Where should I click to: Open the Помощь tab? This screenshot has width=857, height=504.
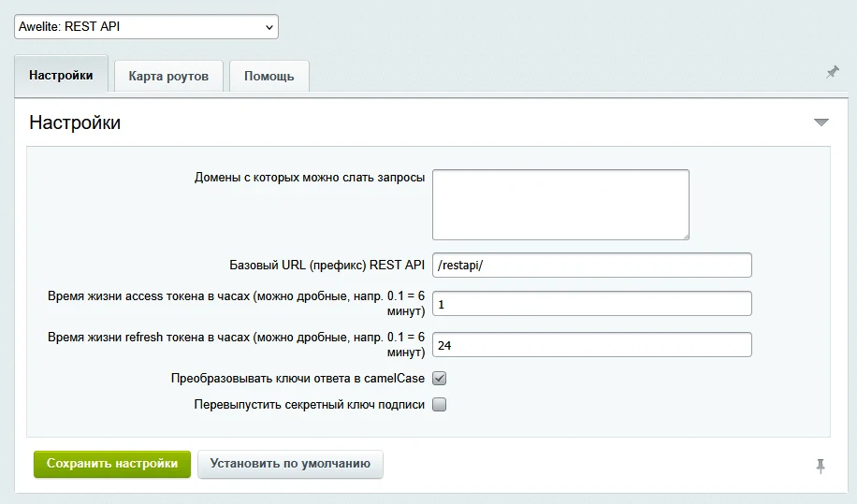tap(269, 76)
